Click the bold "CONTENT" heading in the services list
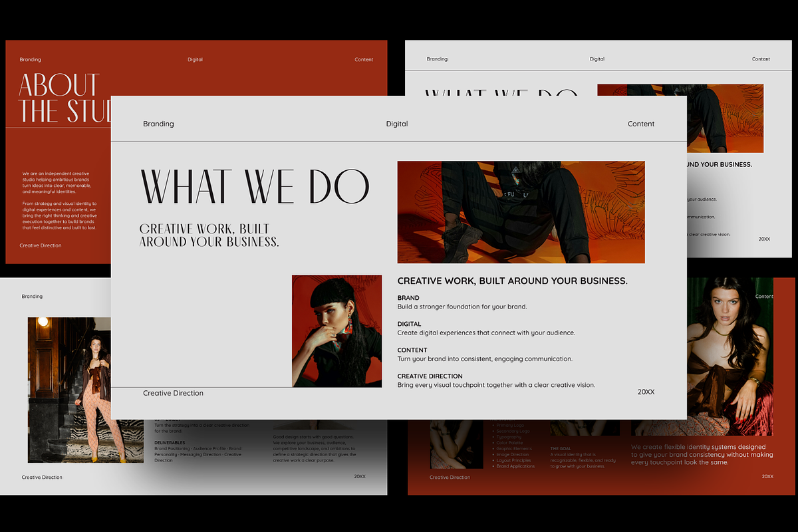This screenshot has height=532, width=798. coord(412,350)
